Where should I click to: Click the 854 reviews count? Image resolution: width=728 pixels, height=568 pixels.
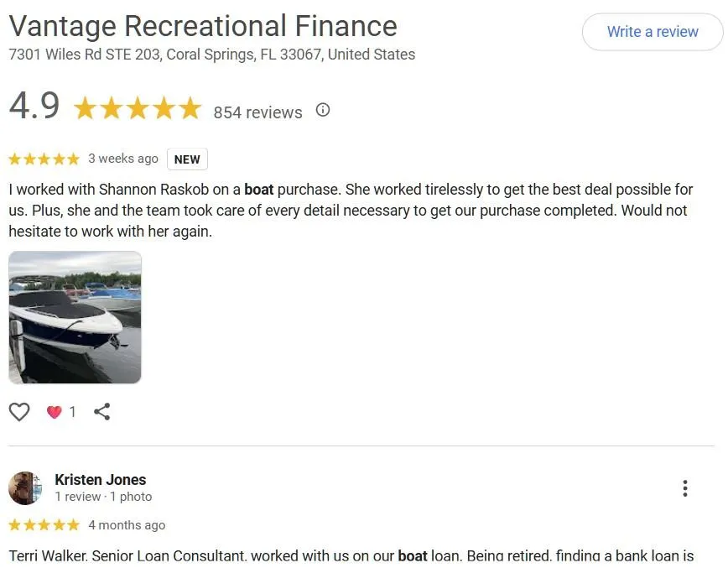(x=257, y=112)
